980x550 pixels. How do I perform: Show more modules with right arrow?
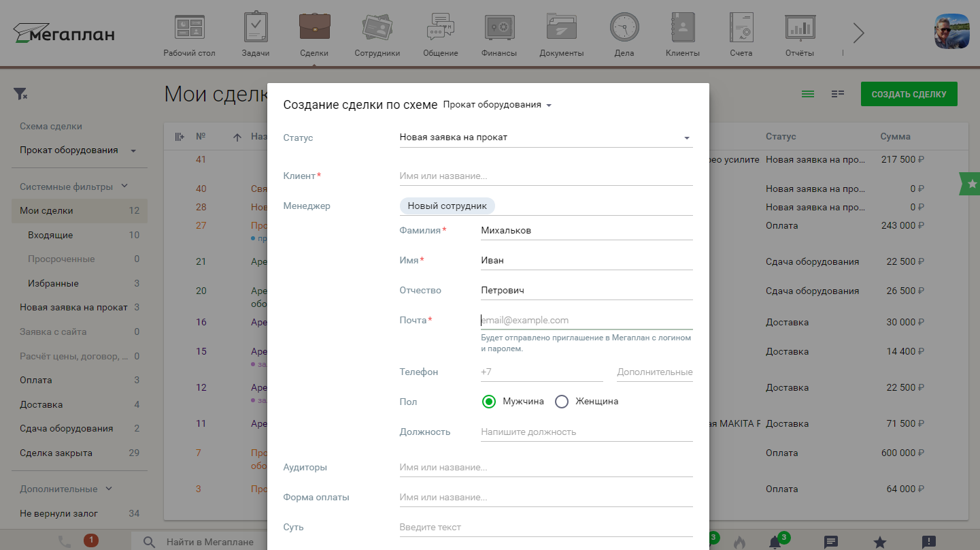(x=858, y=33)
